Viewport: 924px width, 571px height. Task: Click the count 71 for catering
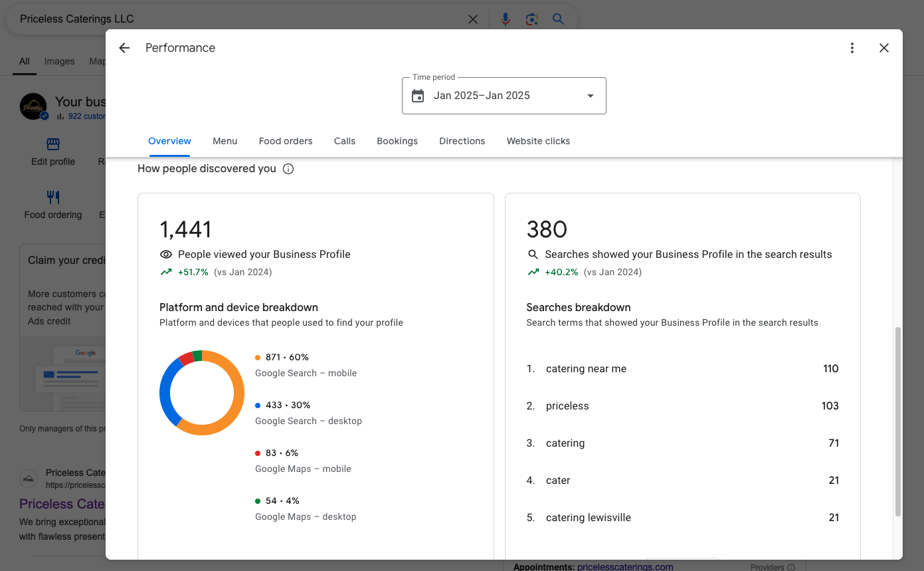834,443
